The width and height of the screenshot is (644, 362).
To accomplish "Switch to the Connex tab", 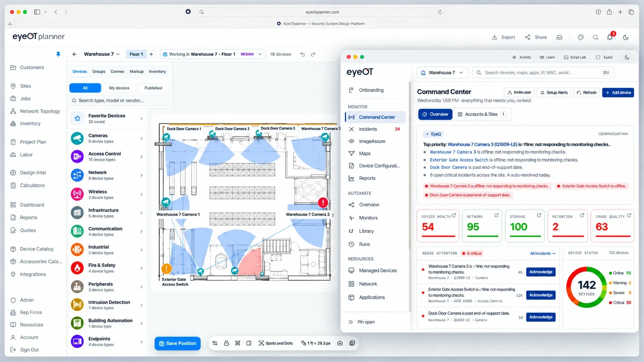I will 117,72.
